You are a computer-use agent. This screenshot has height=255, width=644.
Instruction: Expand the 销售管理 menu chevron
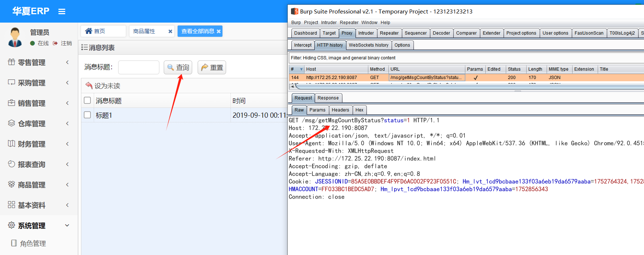(x=67, y=103)
